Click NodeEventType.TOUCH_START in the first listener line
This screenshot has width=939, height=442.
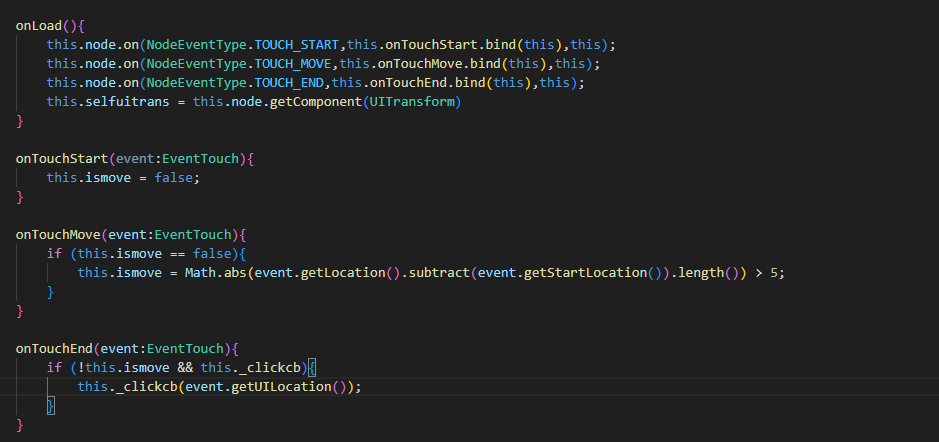click(x=243, y=45)
